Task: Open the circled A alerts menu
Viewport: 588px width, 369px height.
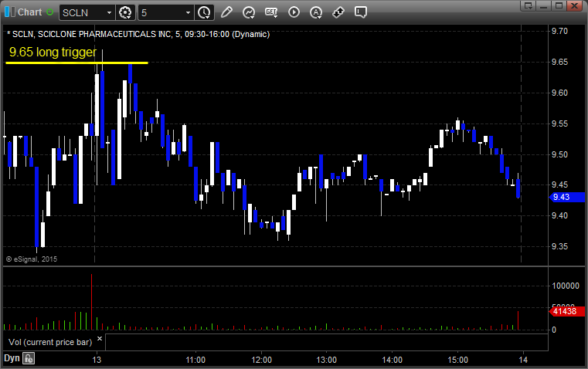Action: point(316,12)
